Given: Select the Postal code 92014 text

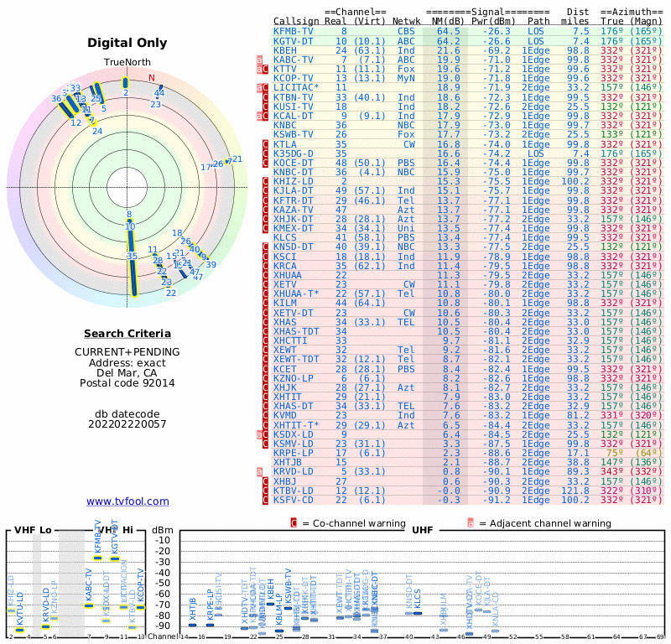Looking at the screenshot, I should (x=127, y=383).
